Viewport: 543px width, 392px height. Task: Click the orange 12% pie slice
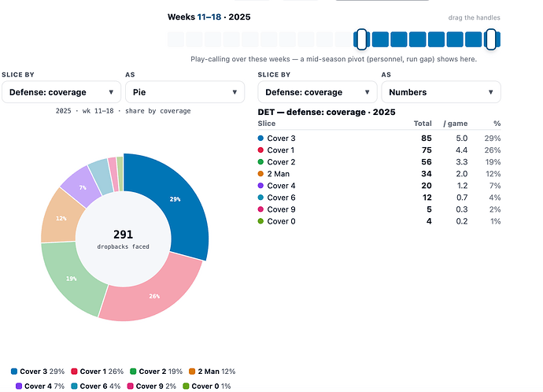click(x=61, y=218)
